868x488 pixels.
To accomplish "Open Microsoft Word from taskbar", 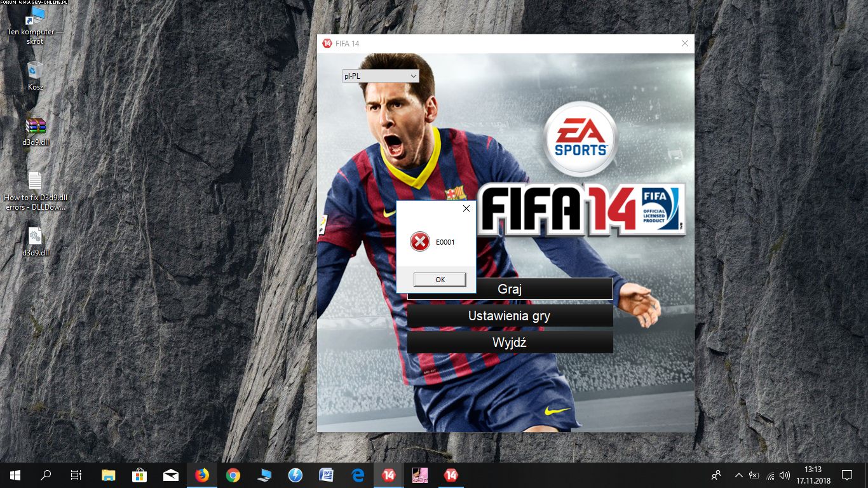I will pos(326,475).
